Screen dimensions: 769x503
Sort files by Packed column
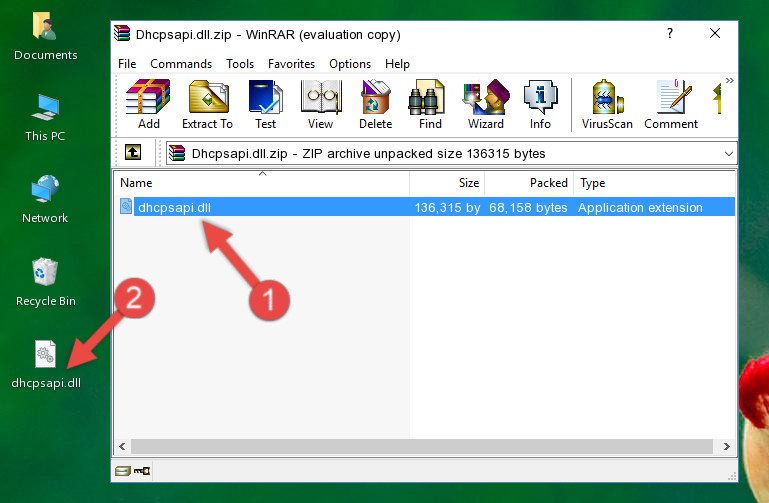coord(529,183)
